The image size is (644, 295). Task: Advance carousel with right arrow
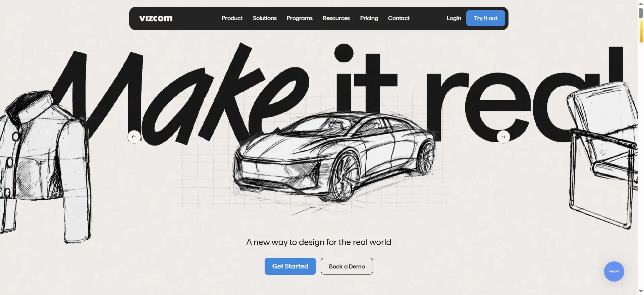click(x=503, y=137)
